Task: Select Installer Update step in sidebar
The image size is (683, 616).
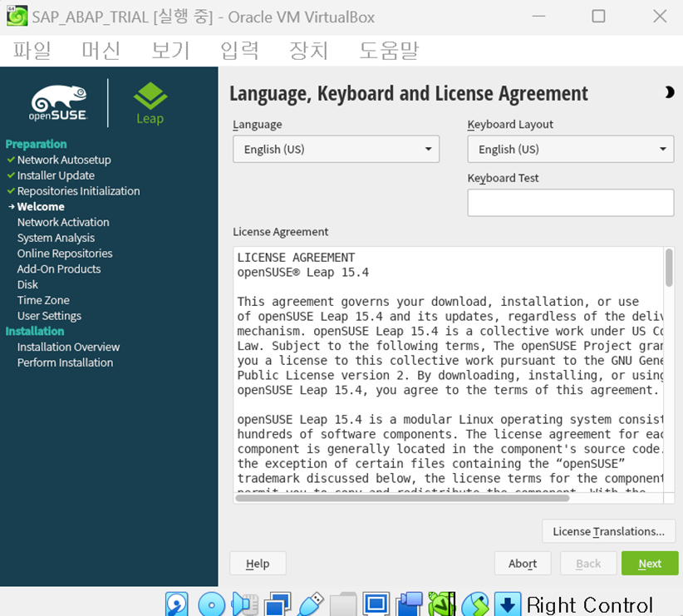Action: [x=56, y=175]
